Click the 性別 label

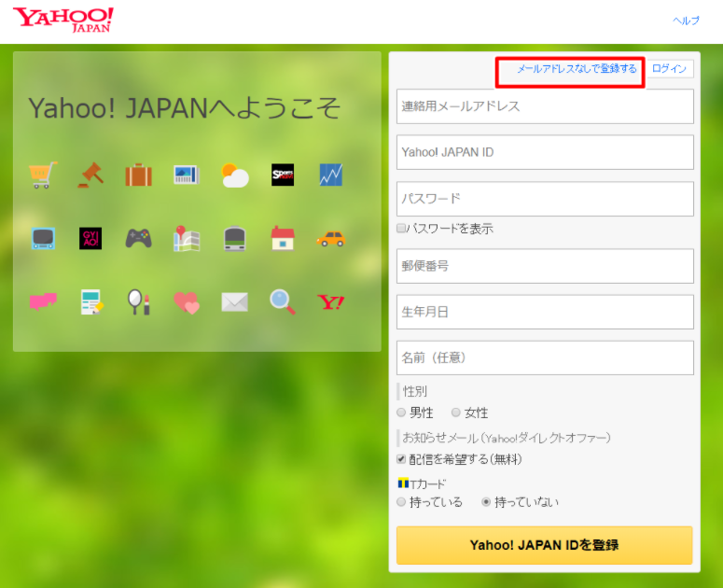(x=415, y=391)
